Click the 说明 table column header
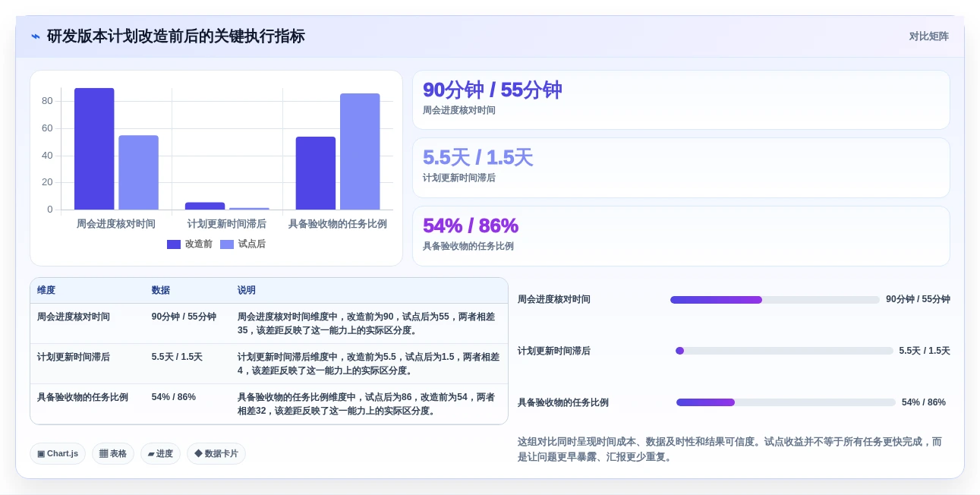This screenshot has height=495, width=980. (247, 290)
